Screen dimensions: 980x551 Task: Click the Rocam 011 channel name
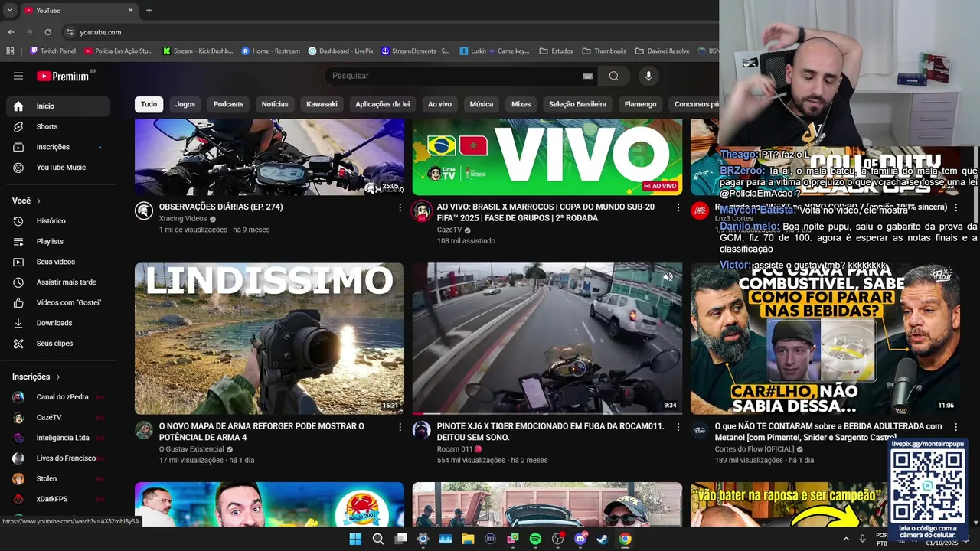point(455,448)
